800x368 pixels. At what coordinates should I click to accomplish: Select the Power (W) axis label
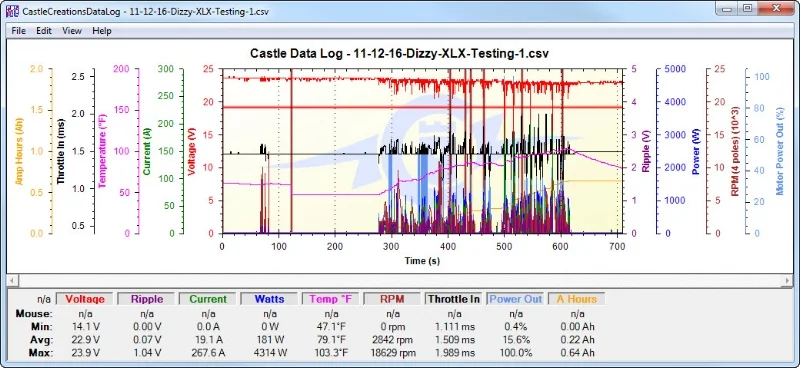[695, 152]
